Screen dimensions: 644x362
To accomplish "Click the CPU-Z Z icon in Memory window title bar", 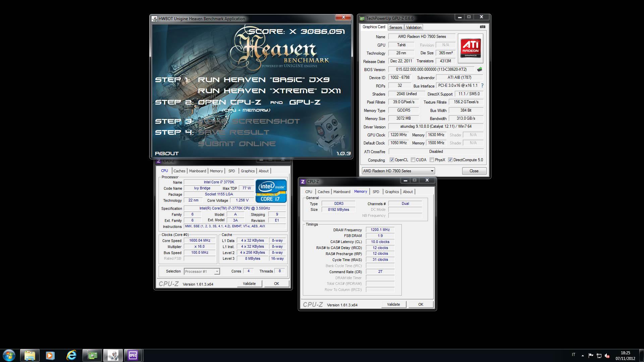I will [303, 181].
